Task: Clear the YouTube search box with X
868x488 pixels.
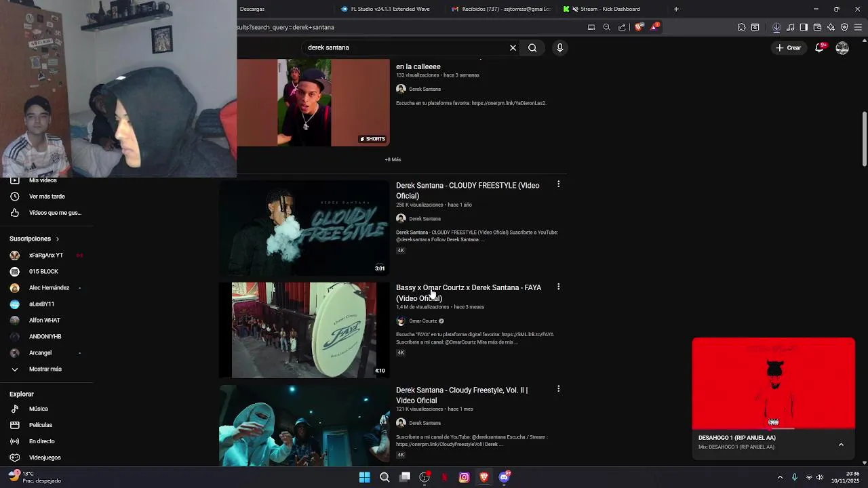Action: 513,47
